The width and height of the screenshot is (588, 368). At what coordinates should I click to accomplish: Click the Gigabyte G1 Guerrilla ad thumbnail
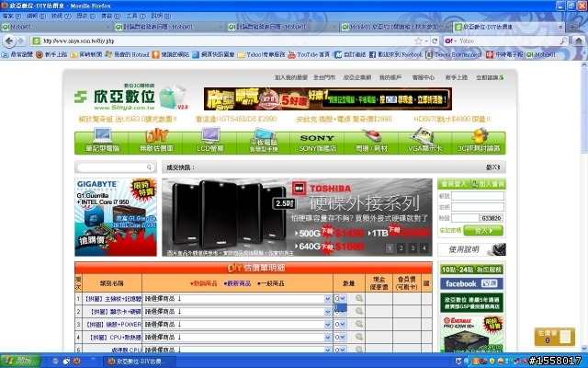click(x=116, y=217)
